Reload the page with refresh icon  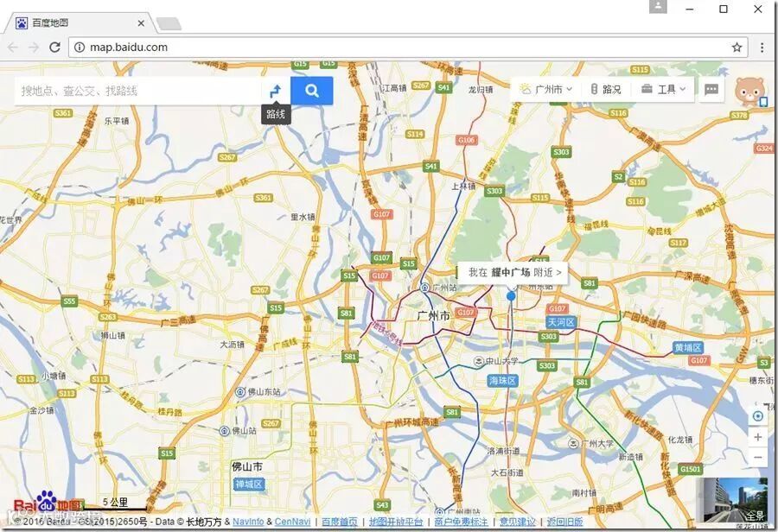(54, 47)
